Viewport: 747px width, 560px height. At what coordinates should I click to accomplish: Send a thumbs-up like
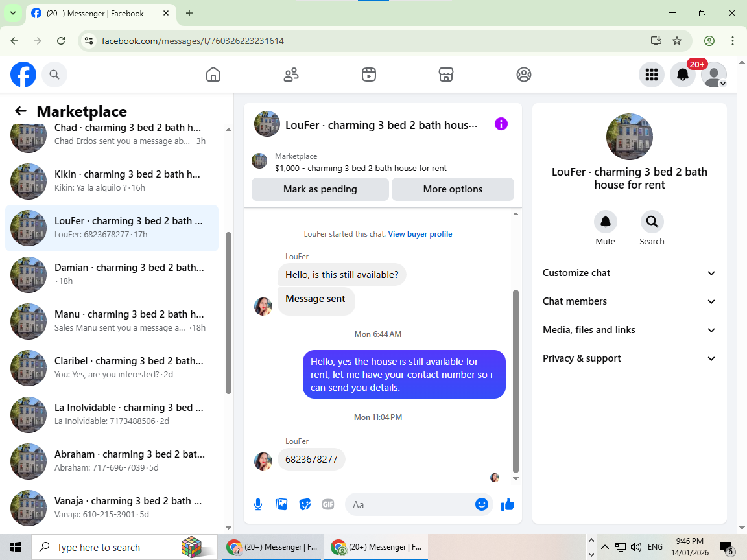tap(507, 504)
